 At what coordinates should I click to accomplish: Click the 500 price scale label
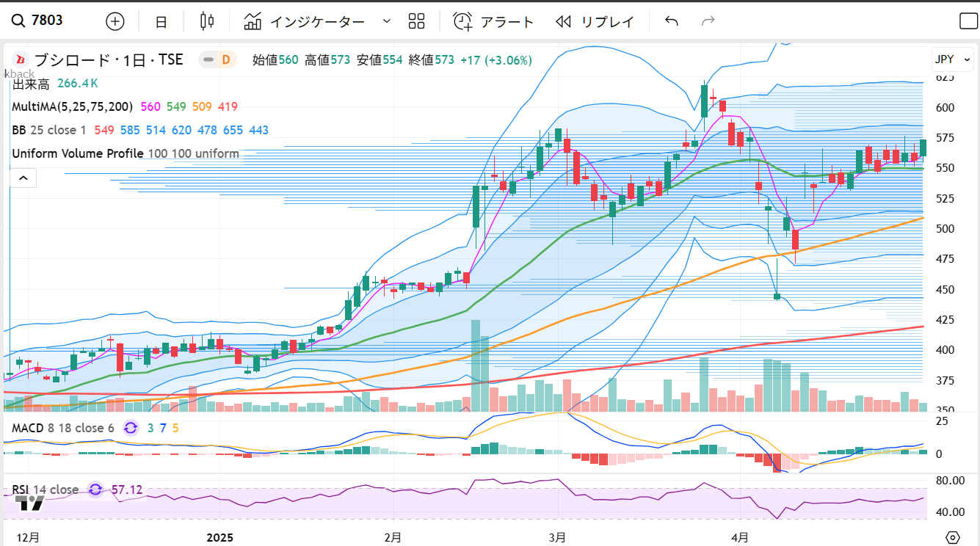(x=944, y=229)
